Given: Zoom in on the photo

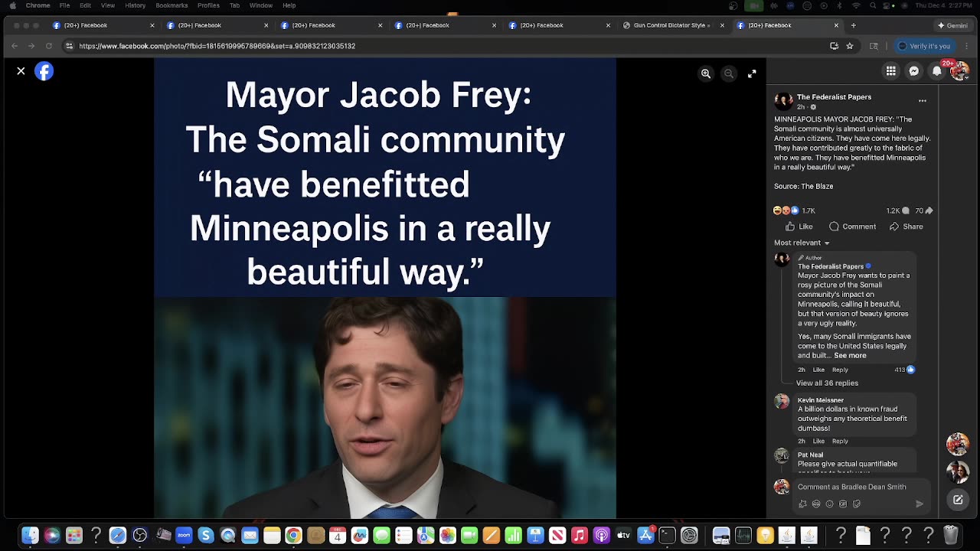Looking at the screenshot, I should coord(706,73).
